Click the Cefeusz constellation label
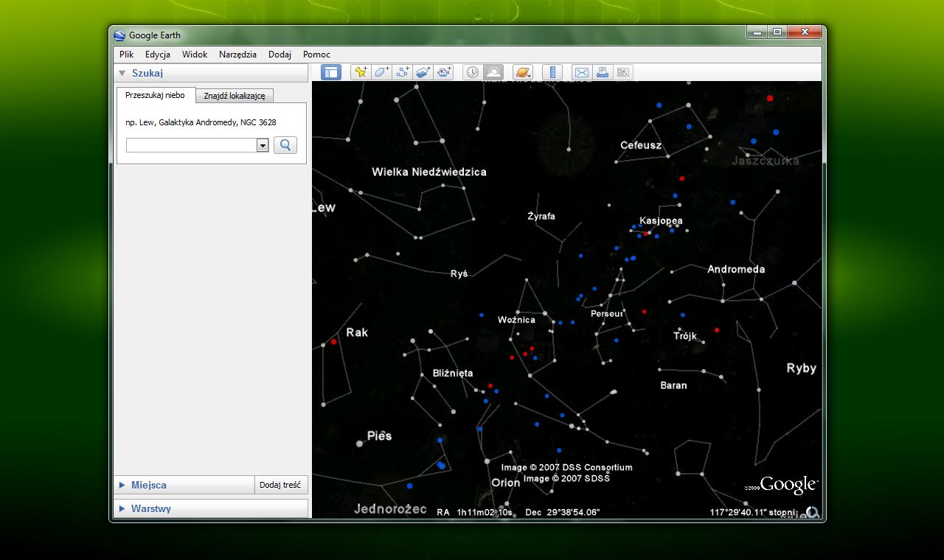 tap(641, 145)
